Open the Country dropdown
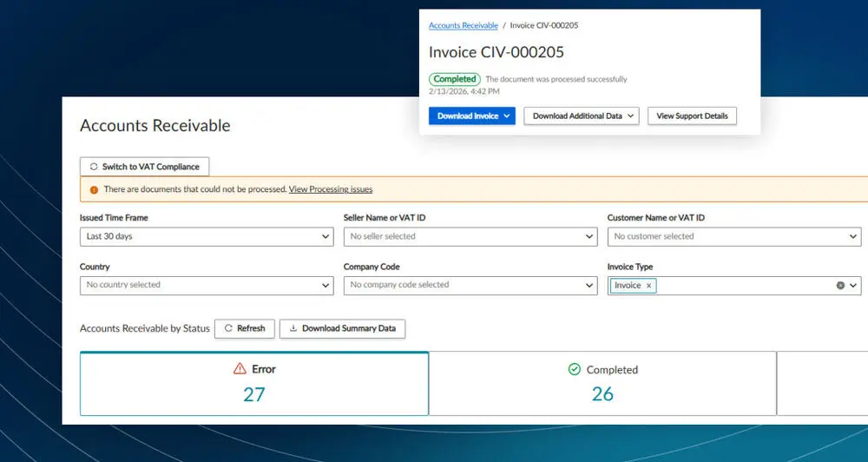This screenshot has height=462, width=868. tap(207, 286)
